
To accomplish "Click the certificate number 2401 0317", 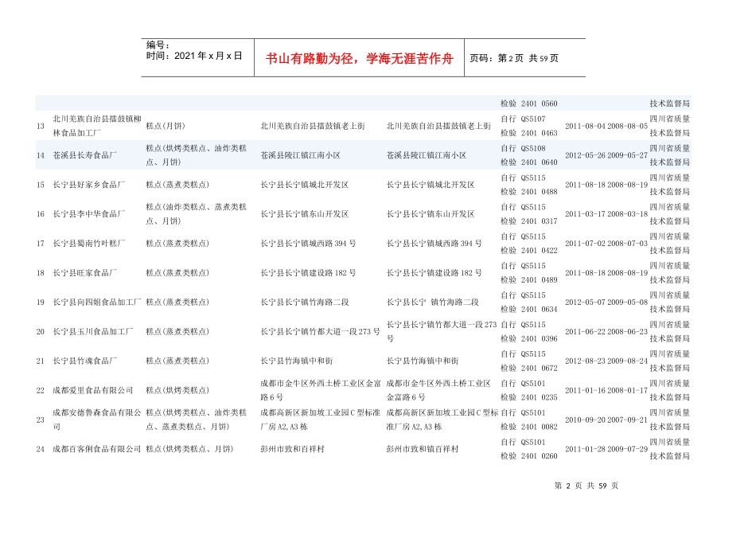I will click(x=539, y=221).
